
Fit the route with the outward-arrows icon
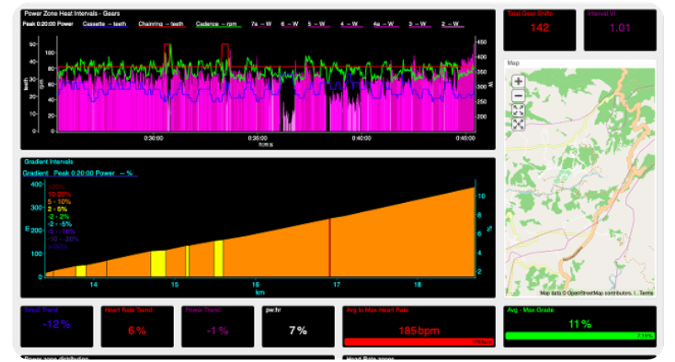[518, 125]
